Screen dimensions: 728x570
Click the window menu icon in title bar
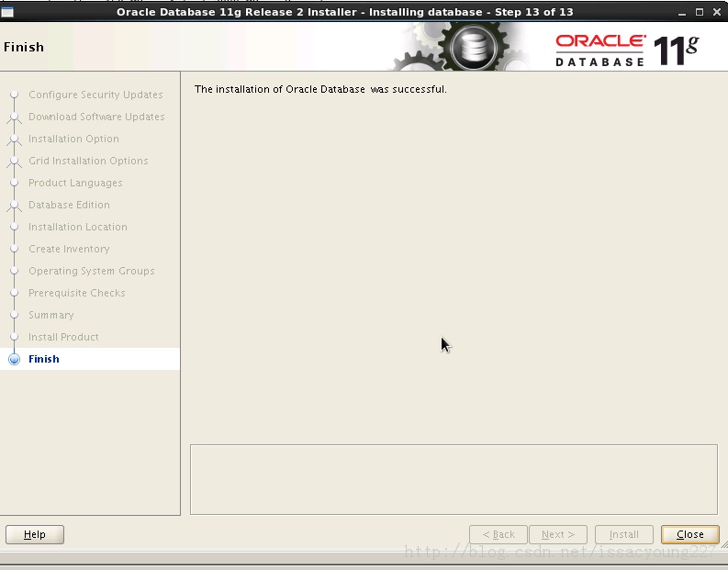(x=7, y=12)
